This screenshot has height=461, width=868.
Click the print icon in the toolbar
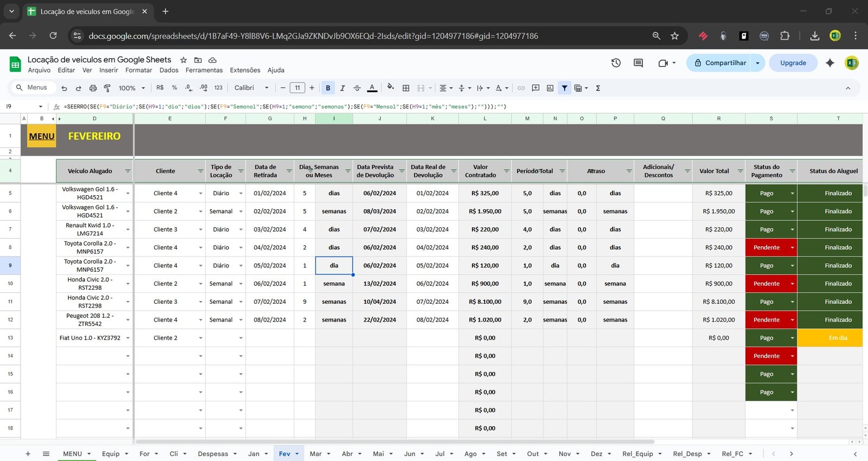pyautogui.click(x=93, y=88)
